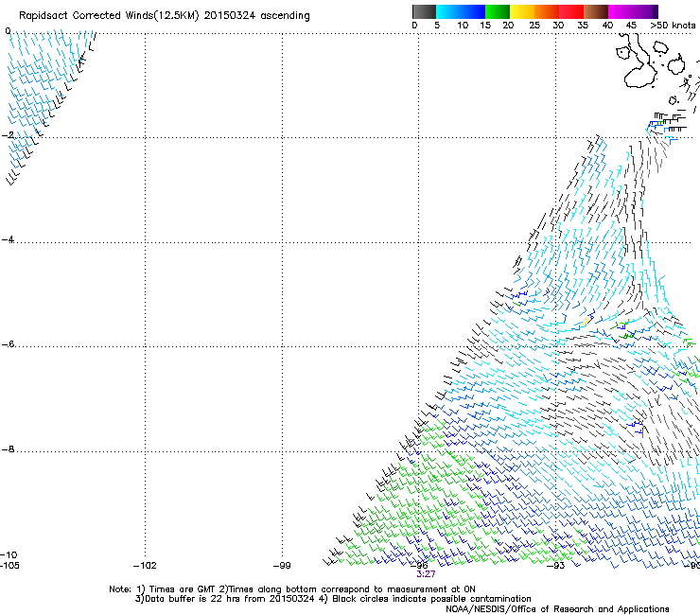Click the '>50 knots' legend label
This screenshot has width=700, height=615.
(673, 26)
